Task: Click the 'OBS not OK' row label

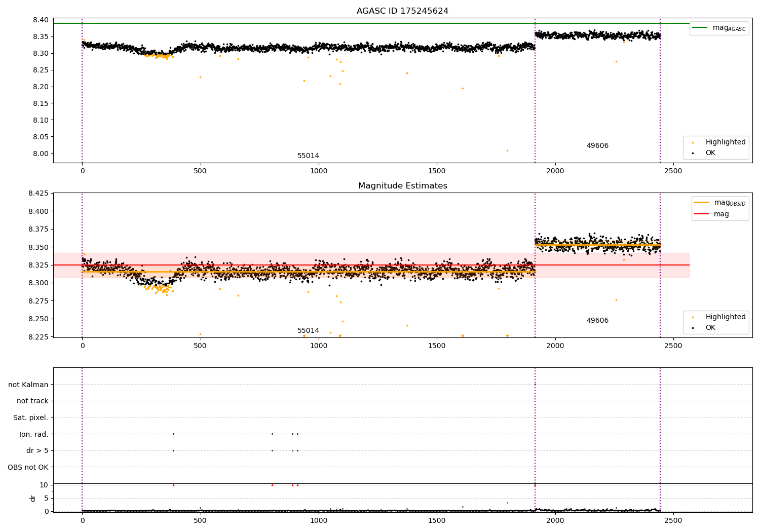Action: (28, 467)
